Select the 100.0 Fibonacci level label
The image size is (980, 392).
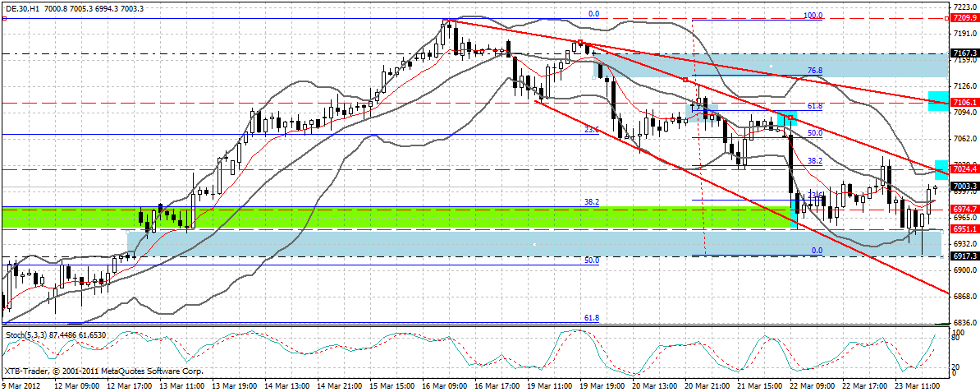click(x=813, y=15)
